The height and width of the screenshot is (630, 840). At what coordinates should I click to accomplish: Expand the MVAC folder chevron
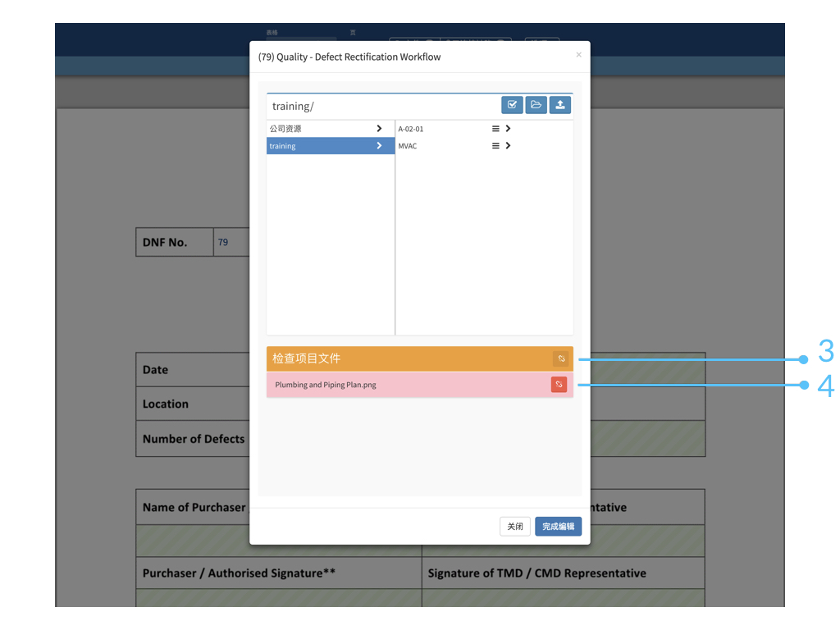508,146
